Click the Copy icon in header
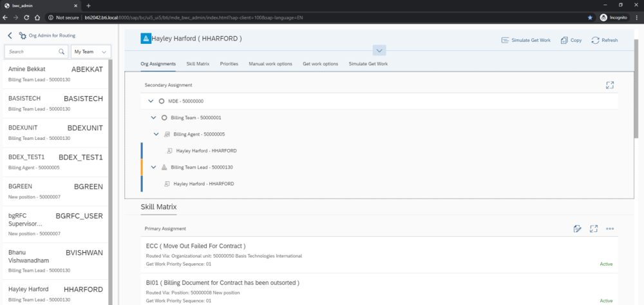644x305 pixels. pyautogui.click(x=564, y=40)
